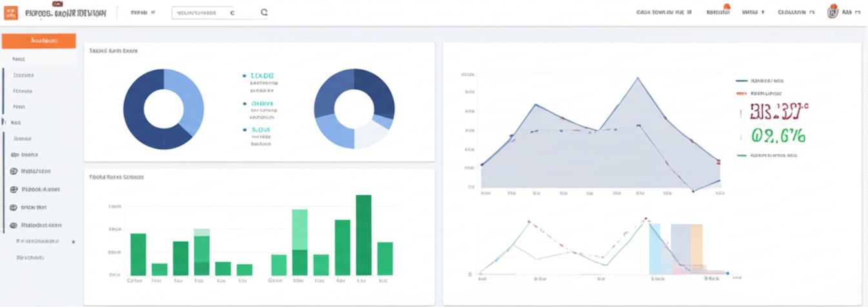
Task: Click the last circle icon in sidebar list
Action: coord(13,226)
